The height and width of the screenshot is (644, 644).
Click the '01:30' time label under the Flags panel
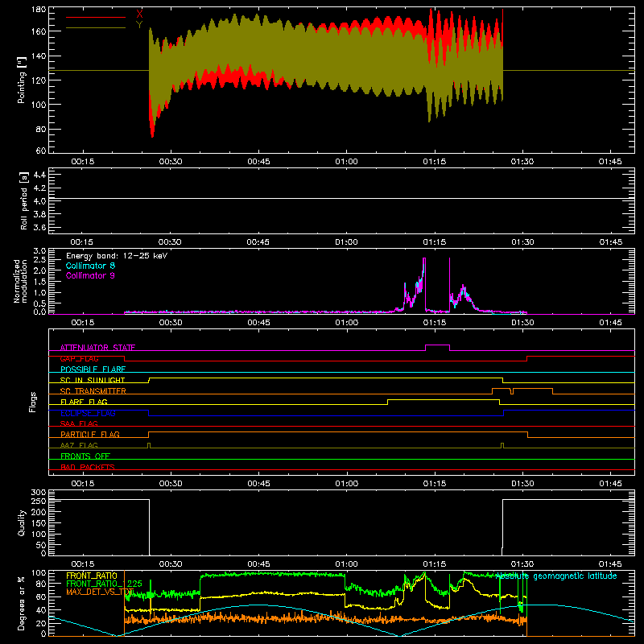click(x=522, y=484)
